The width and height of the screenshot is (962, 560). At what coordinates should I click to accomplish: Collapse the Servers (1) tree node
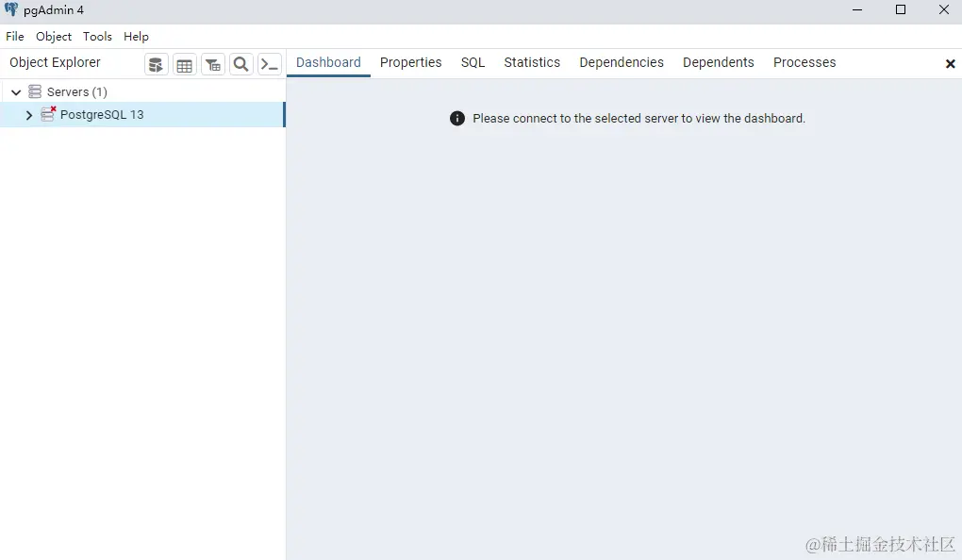coord(16,92)
